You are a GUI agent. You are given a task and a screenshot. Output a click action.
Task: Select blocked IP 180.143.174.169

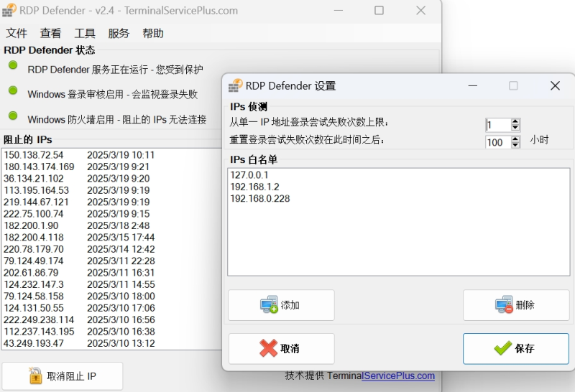coord(39,167)
